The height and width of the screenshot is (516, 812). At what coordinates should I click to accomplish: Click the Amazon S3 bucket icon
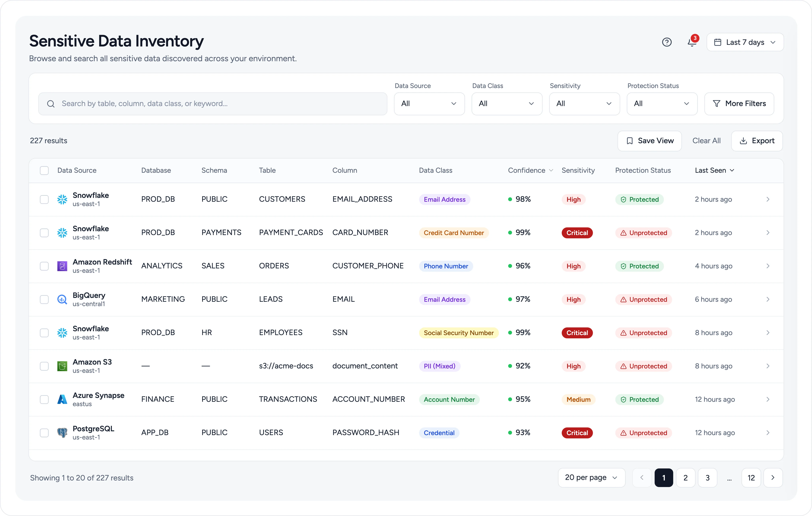pos(62,366)
